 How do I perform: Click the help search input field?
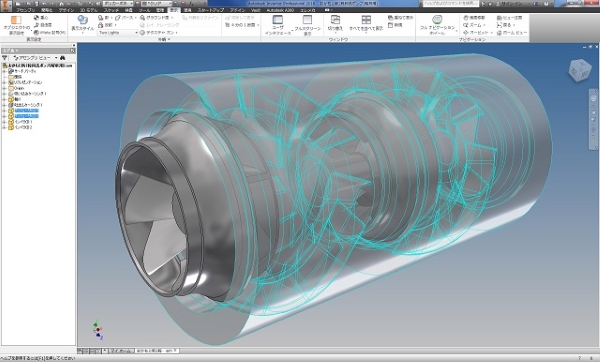[450, 3]
